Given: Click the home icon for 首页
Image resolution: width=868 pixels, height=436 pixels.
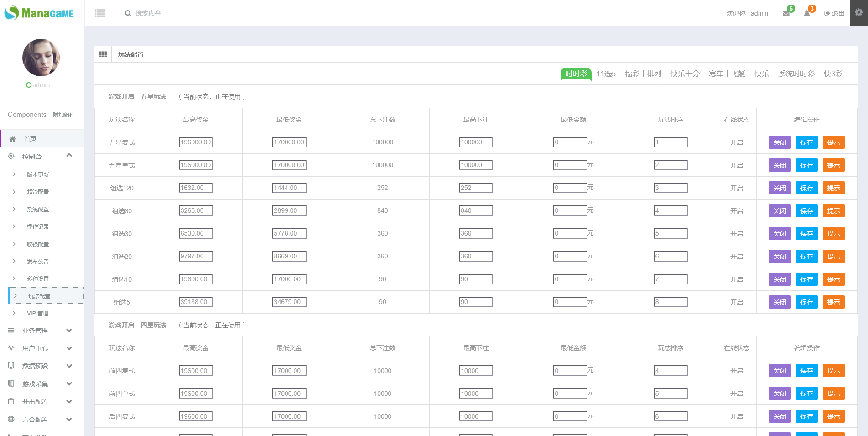Looking at the screenshot, I should [13, 139].
